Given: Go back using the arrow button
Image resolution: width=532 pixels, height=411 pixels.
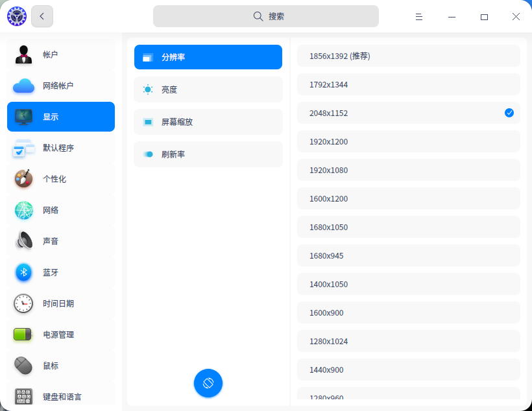Looking at the screenshot, I should [x=42, y=16].
